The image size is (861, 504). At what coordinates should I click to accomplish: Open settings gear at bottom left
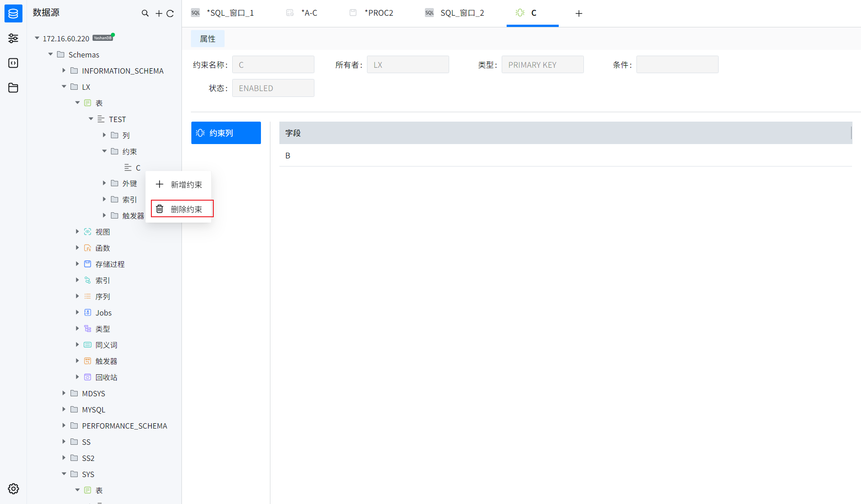point(13,489)
